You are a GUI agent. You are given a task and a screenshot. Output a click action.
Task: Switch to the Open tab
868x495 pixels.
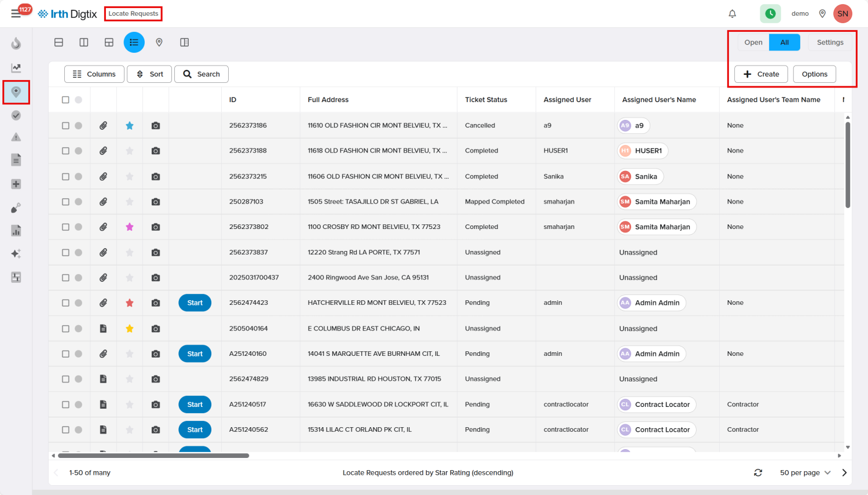point(753,42)
